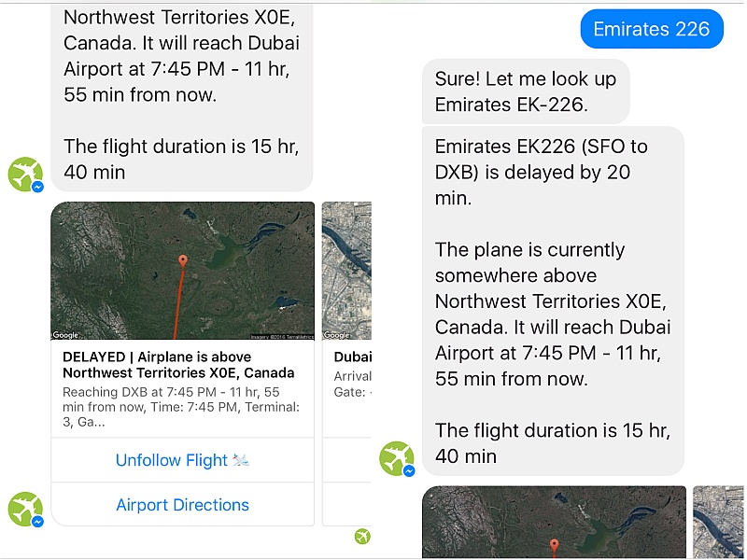
Task: Open the partially visible Dubai card
Action: click(x=346, y=364)
